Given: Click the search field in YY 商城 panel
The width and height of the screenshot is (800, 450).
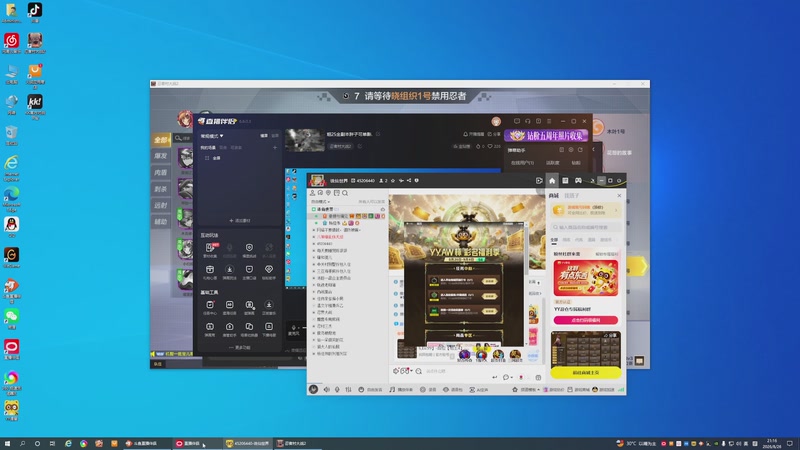Looking at the screenshot, I should (x=585, y=227).
